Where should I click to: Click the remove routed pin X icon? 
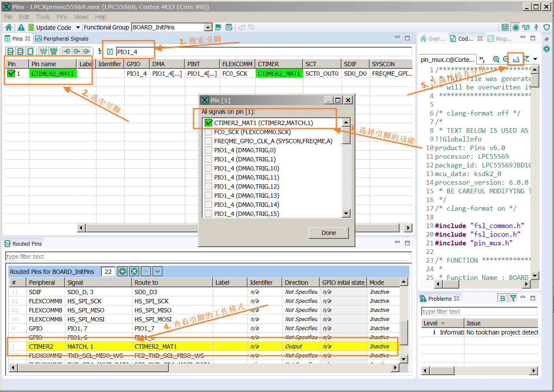coord(134,271)
